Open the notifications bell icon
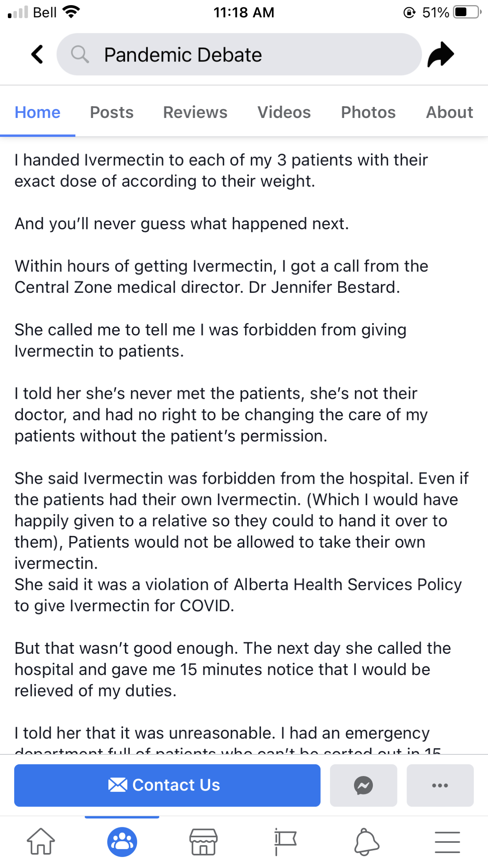The image size is (488, 868). tap(366, 842)
